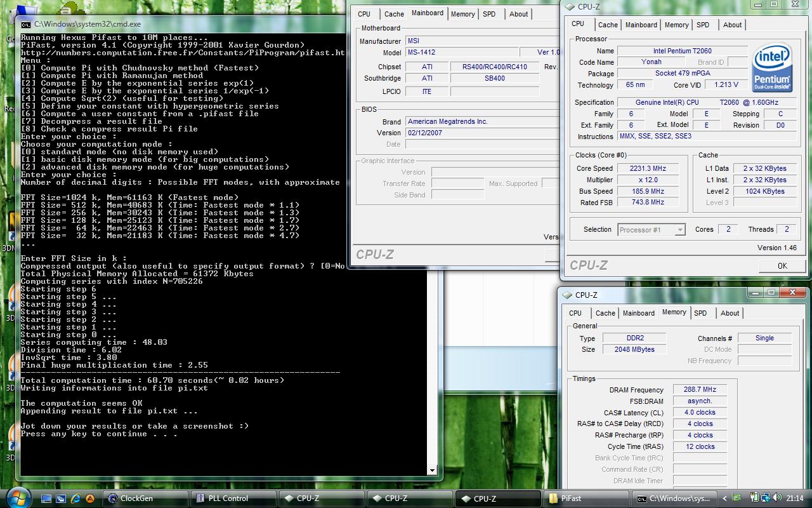The width and height of the screenshot is (812, 508).
Task: Switch to PLL Control taskbar button
Action: pos(233,498)
